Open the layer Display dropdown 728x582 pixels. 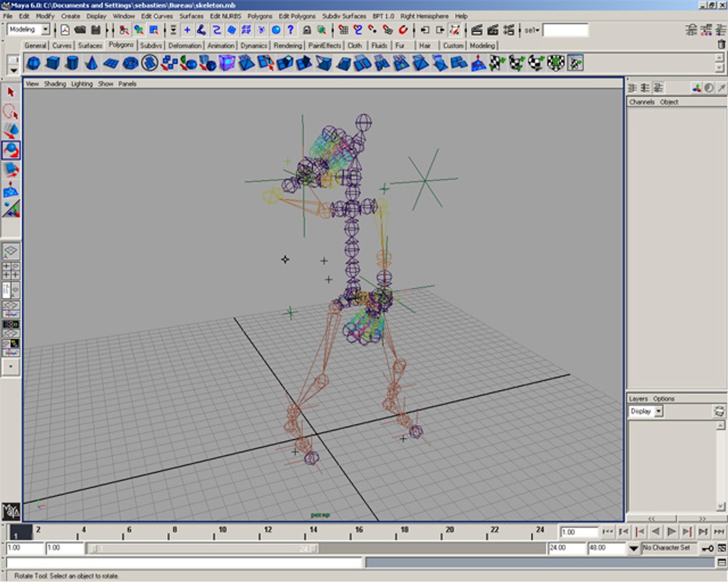659,411
